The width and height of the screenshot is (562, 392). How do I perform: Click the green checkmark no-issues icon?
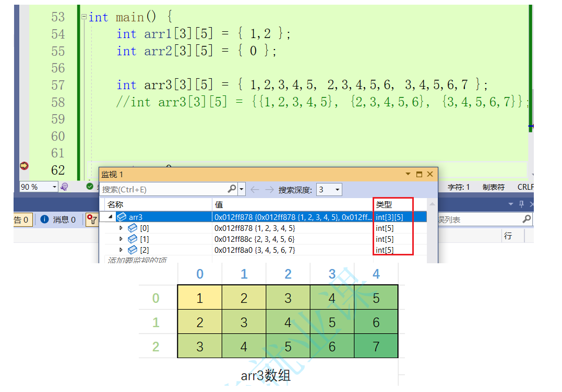[90, 186]
